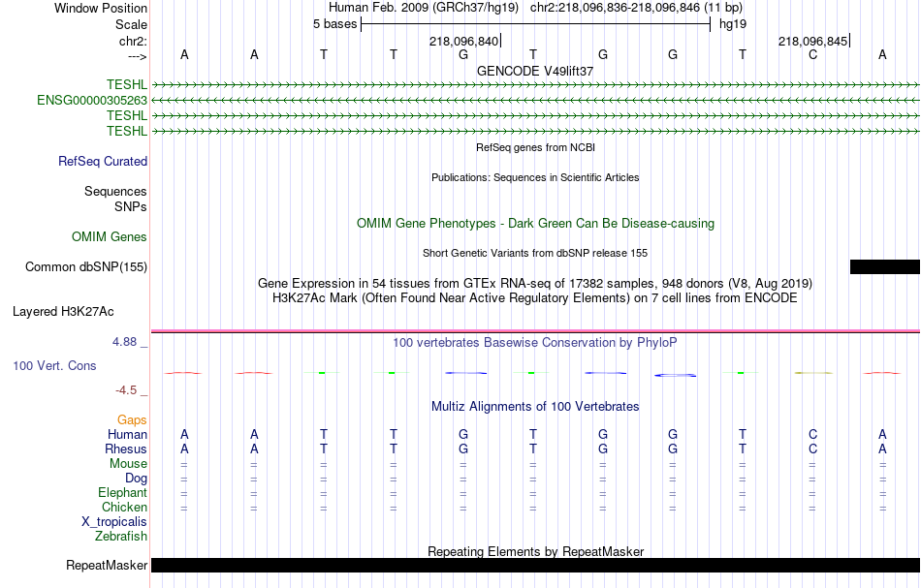The height and width of the screenshot is (588, 921).
Task: Select the Chicken species row label
Action: (124, 507)
